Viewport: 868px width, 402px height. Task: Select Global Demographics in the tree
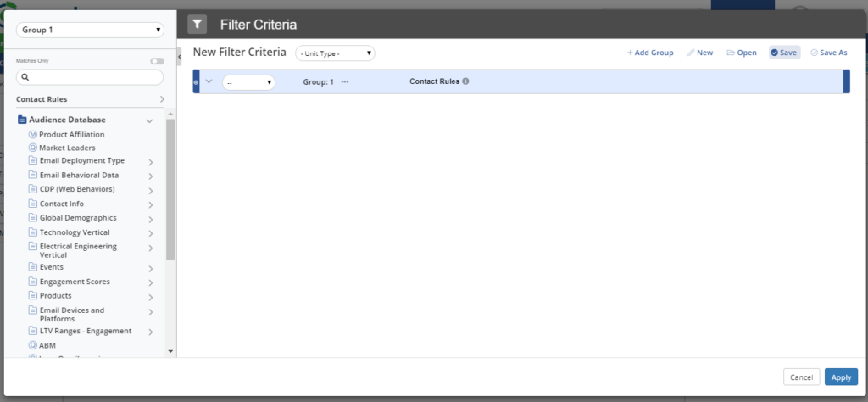tap(77, 218)
